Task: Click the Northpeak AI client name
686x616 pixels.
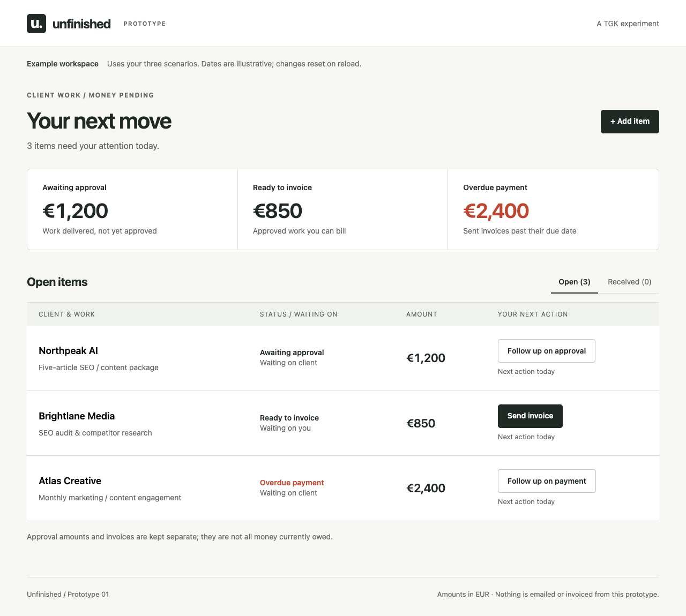Action: tap(68, 351)
